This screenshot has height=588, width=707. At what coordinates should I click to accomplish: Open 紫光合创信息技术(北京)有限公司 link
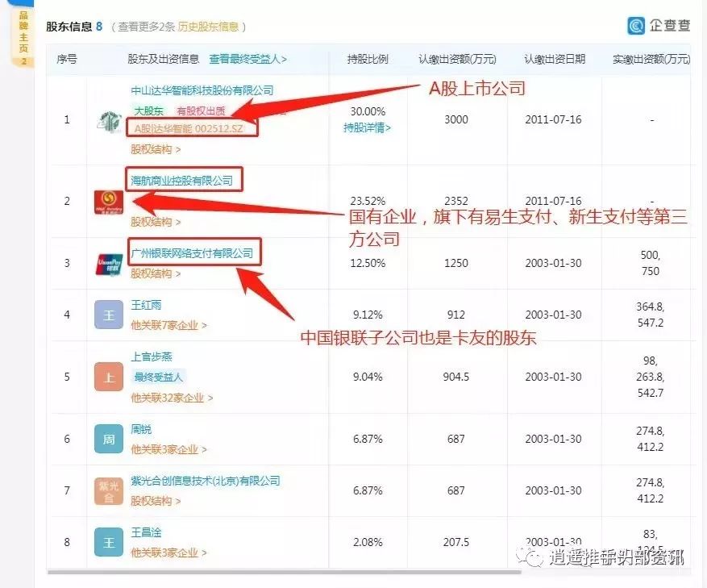point(206,481)
